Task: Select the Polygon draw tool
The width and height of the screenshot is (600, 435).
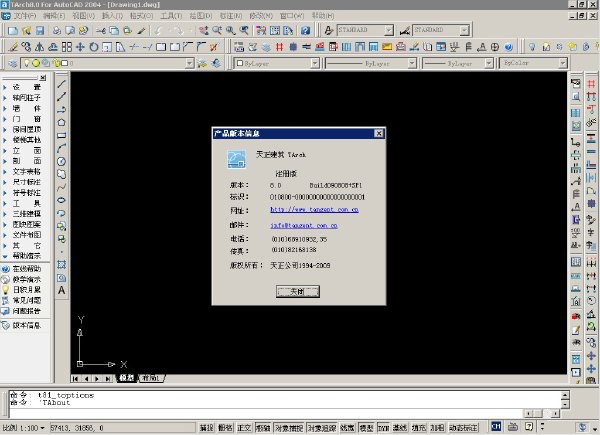Action: (62, 122)
